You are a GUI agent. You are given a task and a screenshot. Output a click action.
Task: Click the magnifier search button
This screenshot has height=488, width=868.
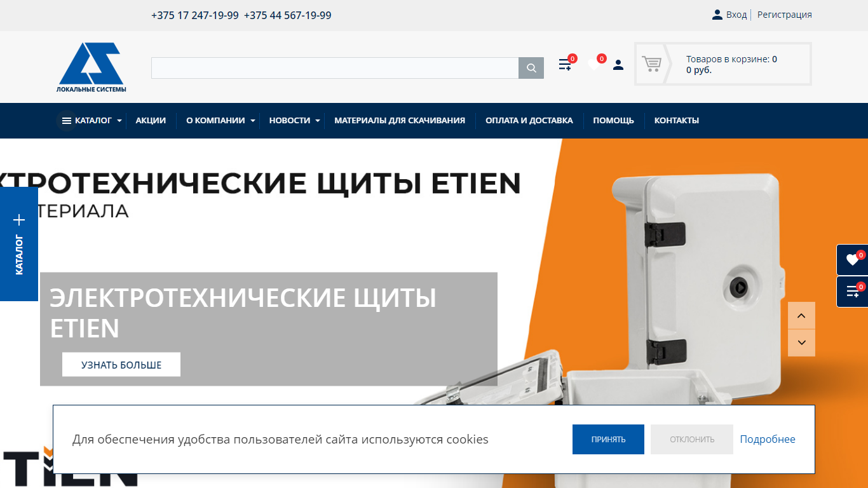pyautogui.click(x=531, y=68)
